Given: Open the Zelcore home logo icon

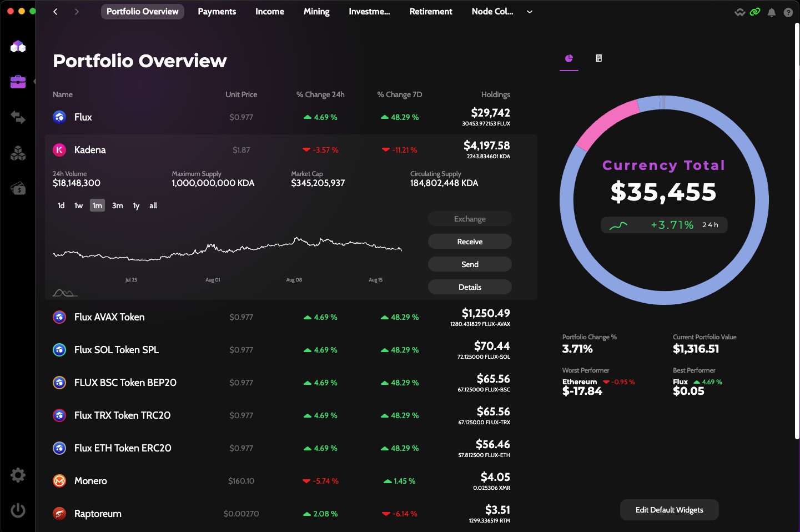Looking at the screenshot, I should click(18, 47).
